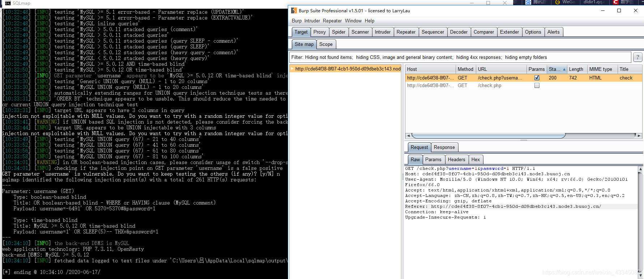Screen dimensions: 644x279
Task: Switch to the Repeater tool tab
Action: [406, 32]
